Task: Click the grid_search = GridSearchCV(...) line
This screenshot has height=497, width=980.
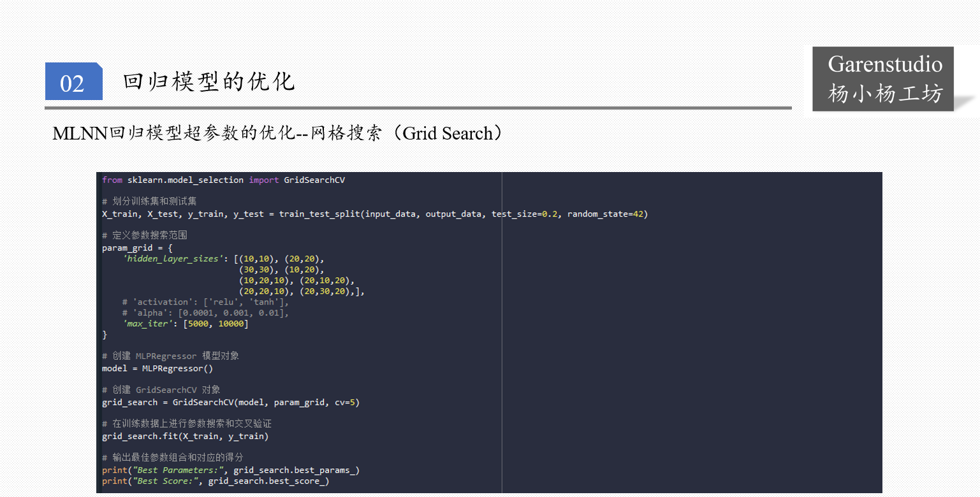Action: click(231, 403)
